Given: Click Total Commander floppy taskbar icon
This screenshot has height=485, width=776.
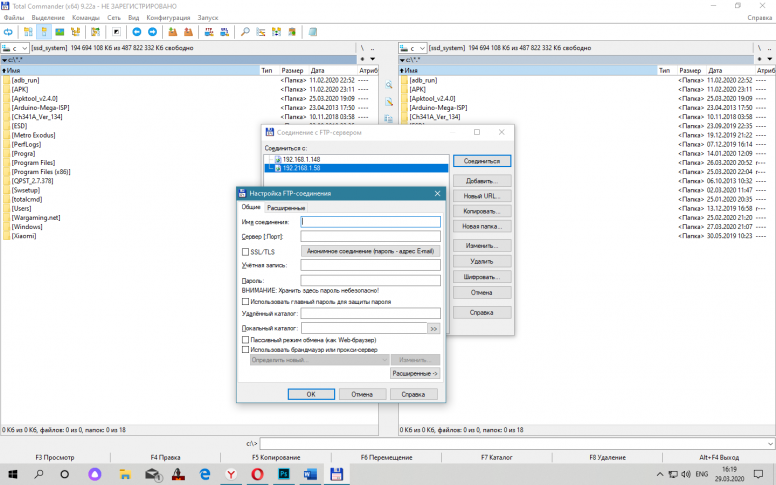Looking at the screenshot, I should 337,474.
